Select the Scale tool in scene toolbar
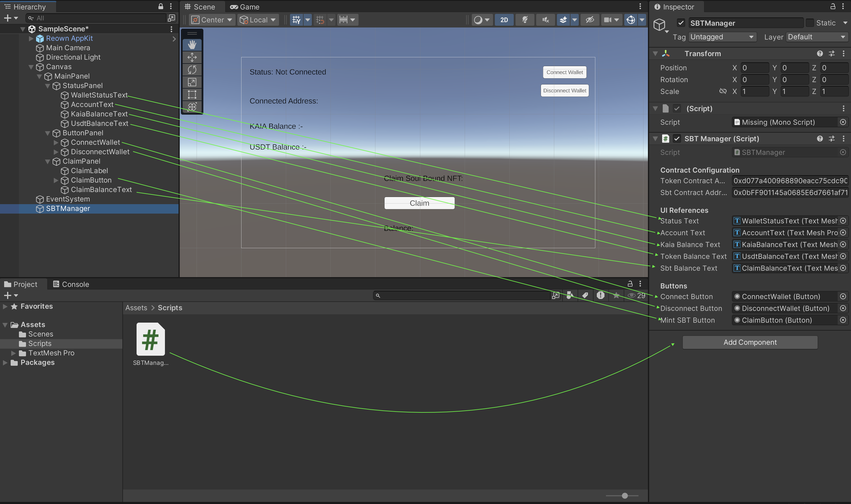This screenshot has height=504, width=851. (192, 82)
